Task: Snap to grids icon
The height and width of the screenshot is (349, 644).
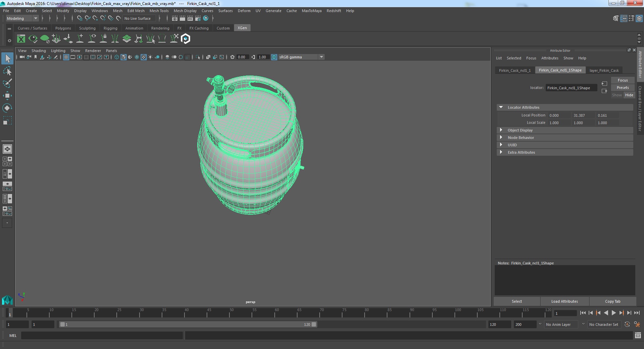Action: click(80, 18)
